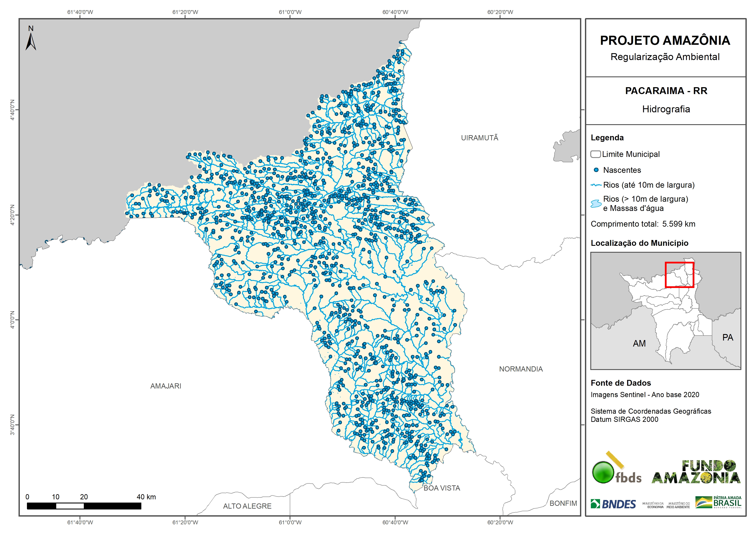Click the UIRAMUTÃ municipality label
This screenshot has width=756, height=534.
(479, 138)
